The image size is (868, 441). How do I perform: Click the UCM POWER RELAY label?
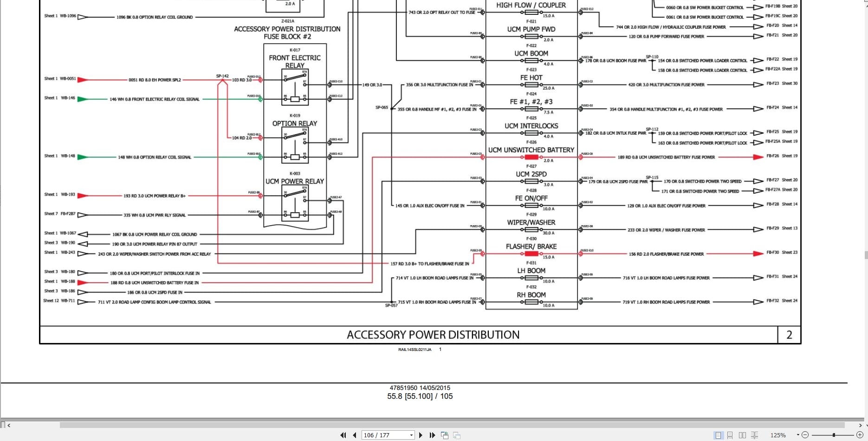tap(295, 182)
